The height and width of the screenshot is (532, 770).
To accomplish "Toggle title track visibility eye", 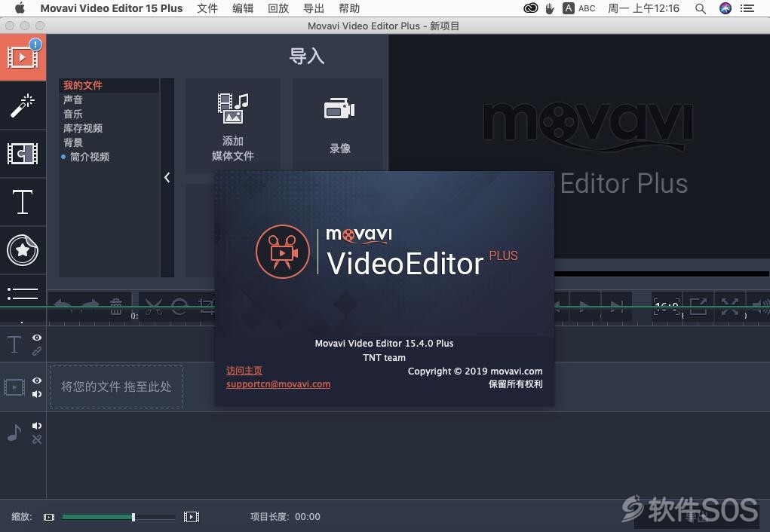I will pos(37,338).
